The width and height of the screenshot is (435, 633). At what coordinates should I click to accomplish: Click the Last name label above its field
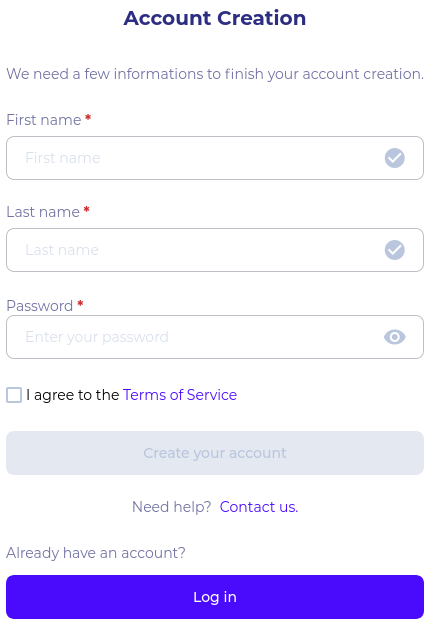click(x=43, y=212)
